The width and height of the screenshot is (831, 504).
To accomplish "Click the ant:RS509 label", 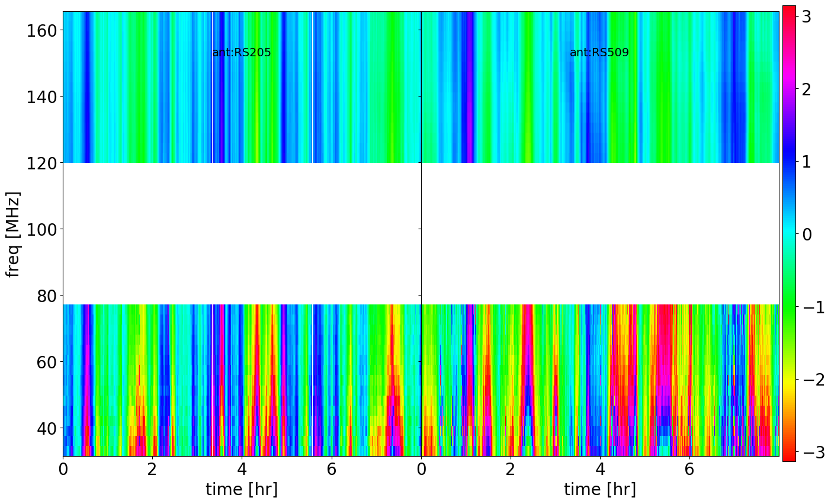I will pos(599,53).
